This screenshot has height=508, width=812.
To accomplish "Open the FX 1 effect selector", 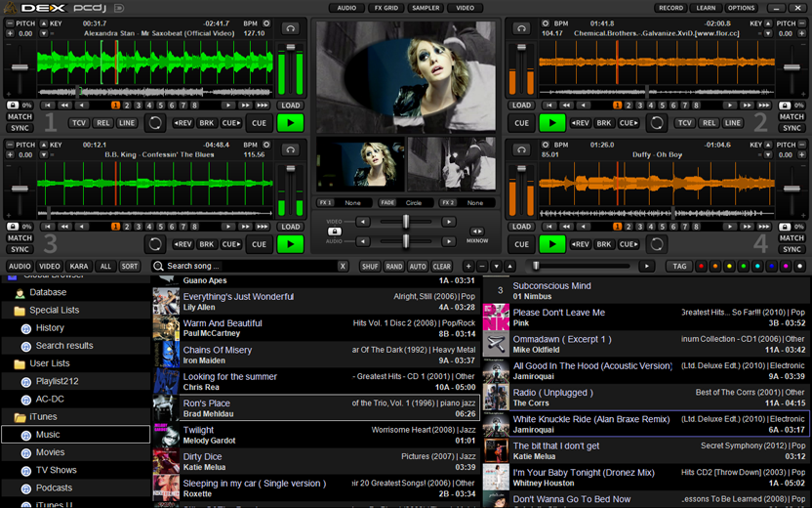I will tap(353, 203).
